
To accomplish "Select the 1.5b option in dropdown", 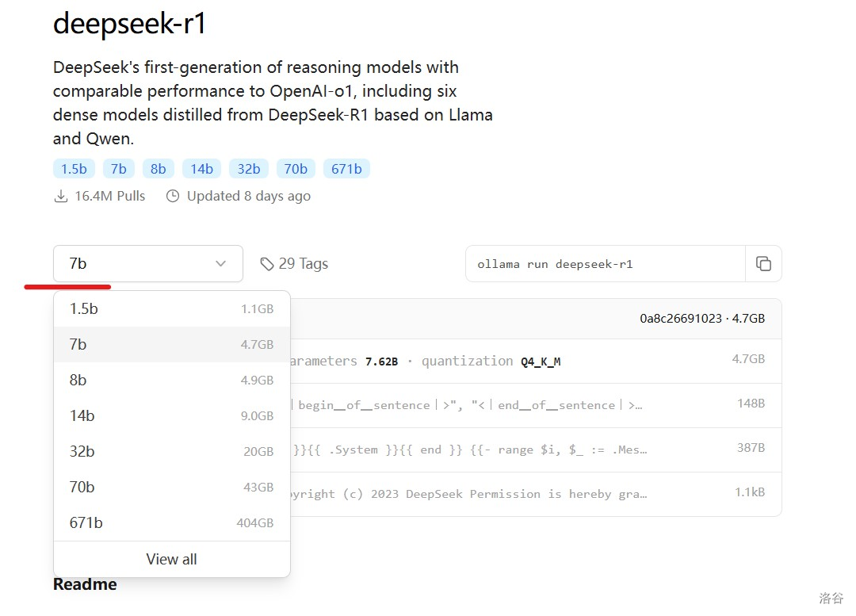I will pos(171,309).
